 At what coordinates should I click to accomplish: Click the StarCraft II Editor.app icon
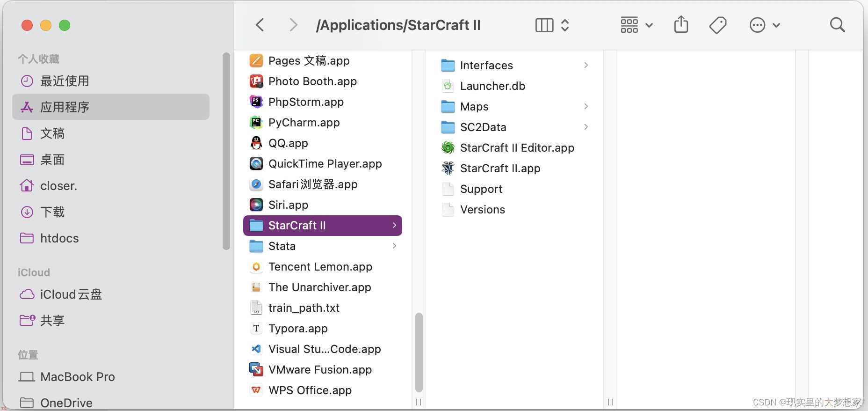448,148
